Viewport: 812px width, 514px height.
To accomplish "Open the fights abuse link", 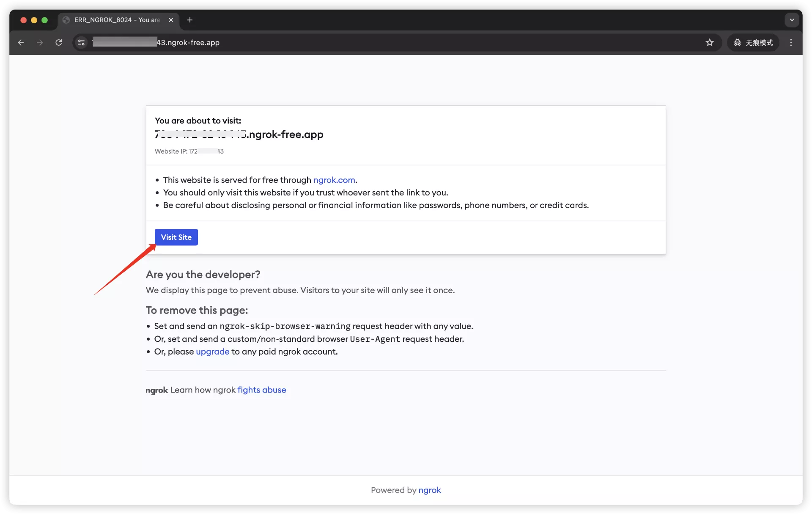I will tap(262, 390).
